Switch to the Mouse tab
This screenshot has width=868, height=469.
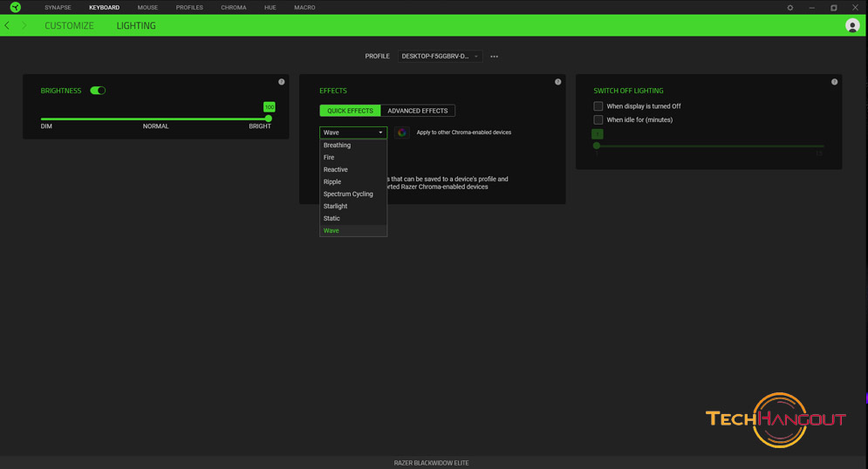(x=147, y=8)
